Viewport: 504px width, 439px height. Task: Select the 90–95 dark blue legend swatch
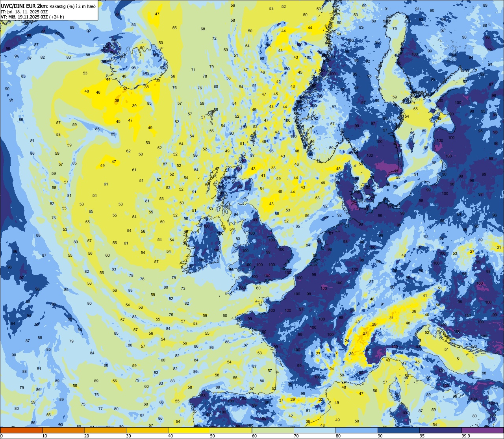398,430
